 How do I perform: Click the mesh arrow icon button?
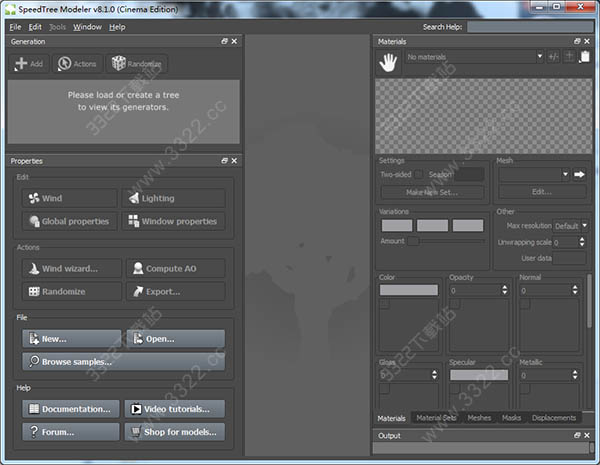pos(579,174)
